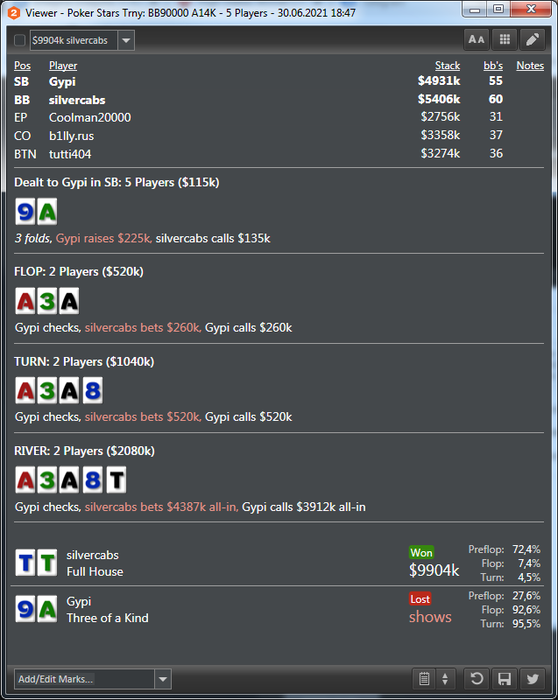Image resolution: width=558 pixels, height=700 pixels.
Task: Sort by the Player column header
Action: 63,66
